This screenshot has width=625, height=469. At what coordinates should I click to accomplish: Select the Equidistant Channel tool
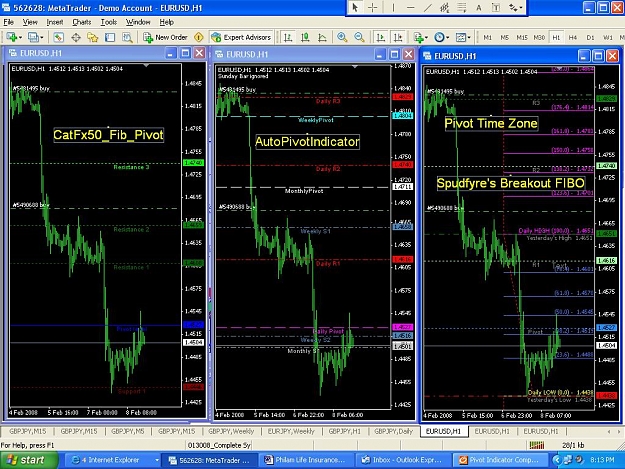pos(444,7)
